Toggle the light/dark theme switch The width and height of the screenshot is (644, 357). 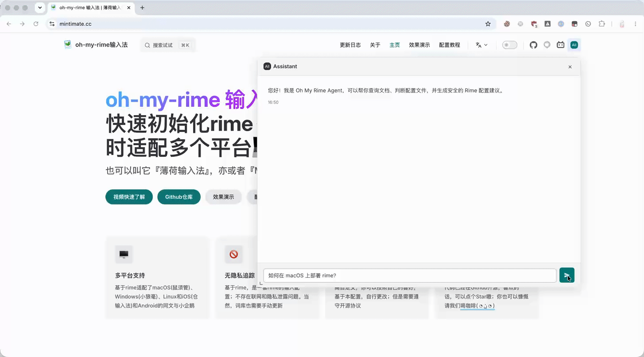pos(509,45)
